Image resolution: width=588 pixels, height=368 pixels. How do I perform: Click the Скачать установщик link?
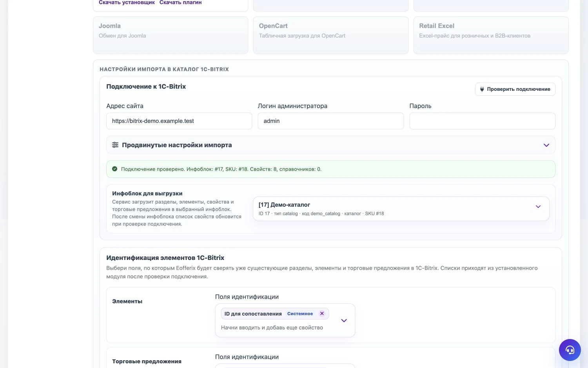pos(127,2)
